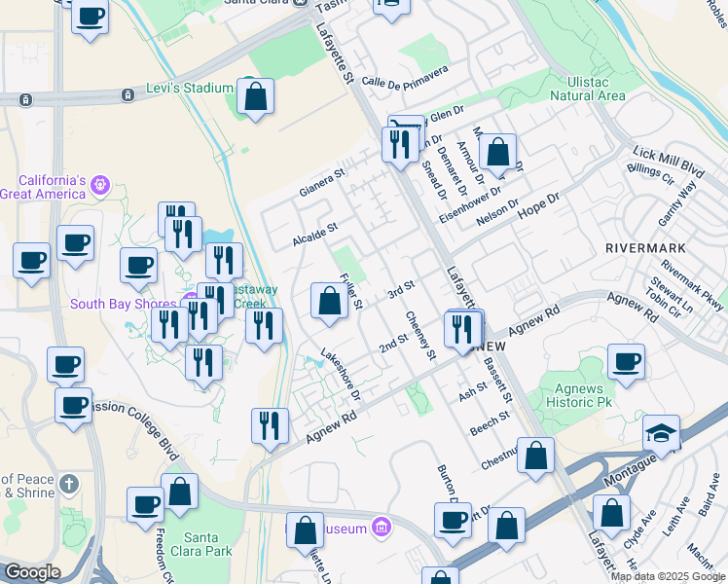Select the cafe marker touching Mission College Blvd label

pos(73,407)
